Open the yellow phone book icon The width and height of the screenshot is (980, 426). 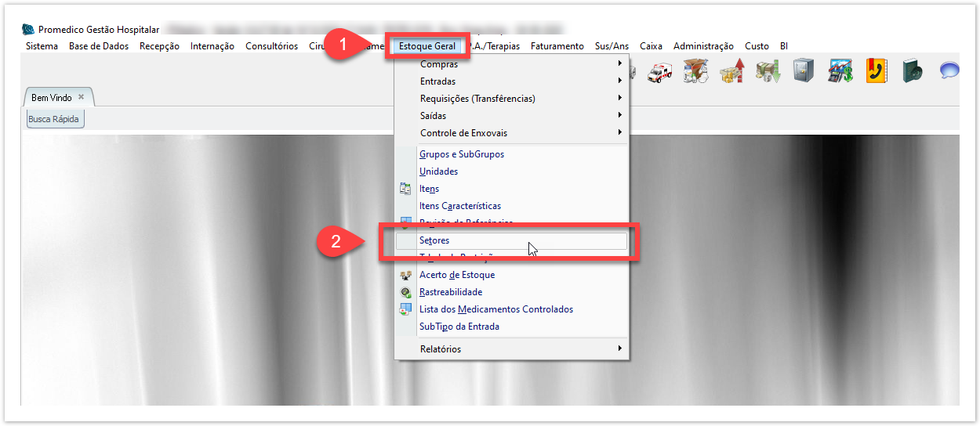[877, 71]
